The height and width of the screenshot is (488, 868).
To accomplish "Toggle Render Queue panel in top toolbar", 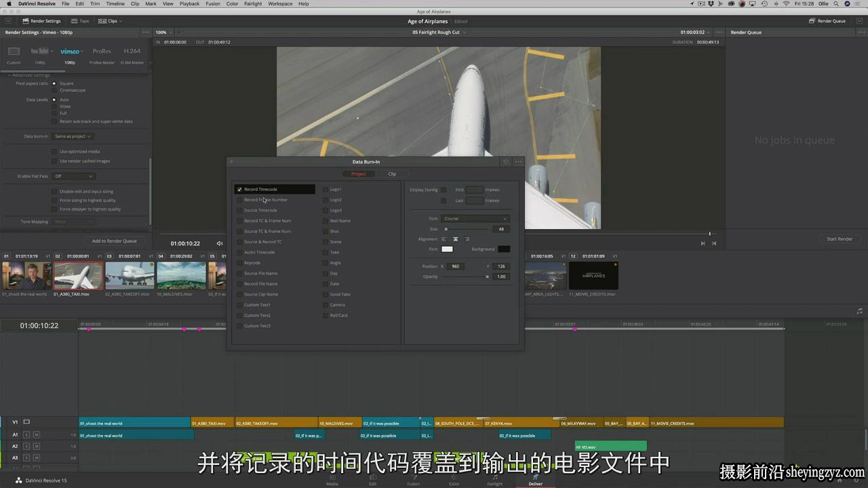I will pos(827,21).
